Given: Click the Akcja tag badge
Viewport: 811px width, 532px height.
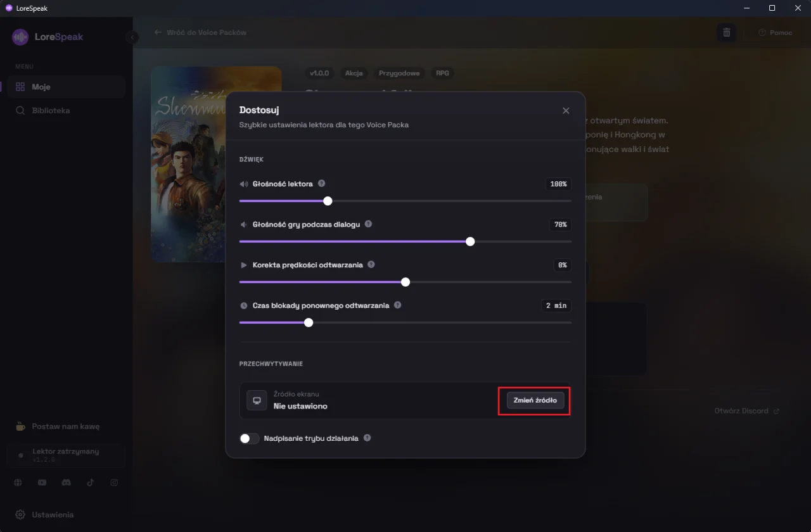Looking at the screenshot, I should point(354,73).
